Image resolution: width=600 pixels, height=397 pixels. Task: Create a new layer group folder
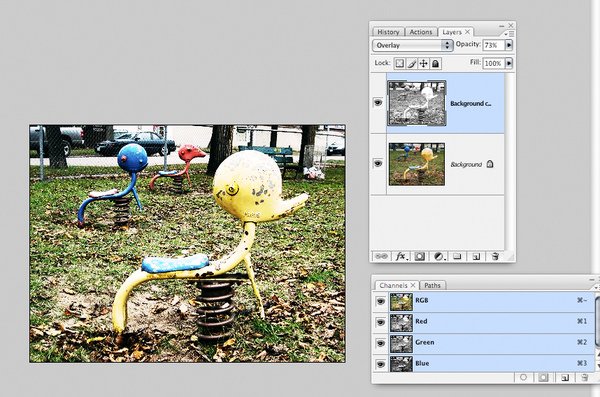click(x=457, y=256)
